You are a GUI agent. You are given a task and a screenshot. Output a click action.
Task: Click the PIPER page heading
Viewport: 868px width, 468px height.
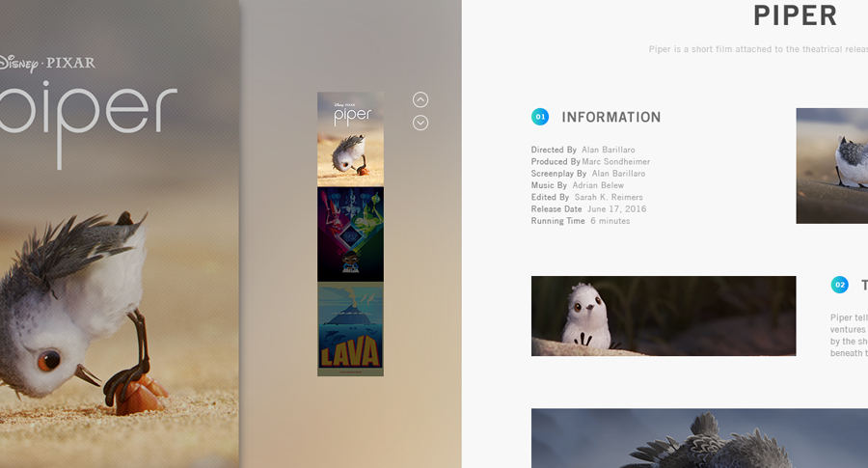pyautogui.click(x=795, y=15)
